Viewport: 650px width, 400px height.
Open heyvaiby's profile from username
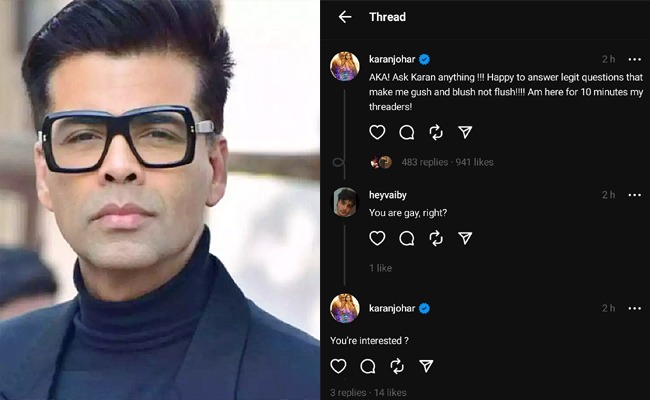point(388,195)
